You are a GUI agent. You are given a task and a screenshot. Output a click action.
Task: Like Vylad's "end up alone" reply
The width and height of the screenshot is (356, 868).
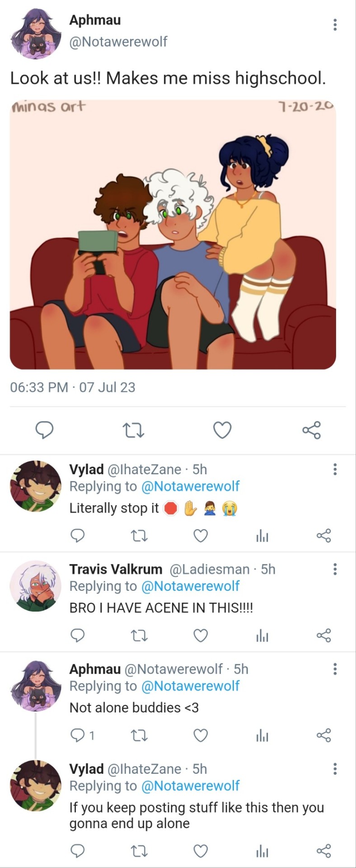coord(201,852)
